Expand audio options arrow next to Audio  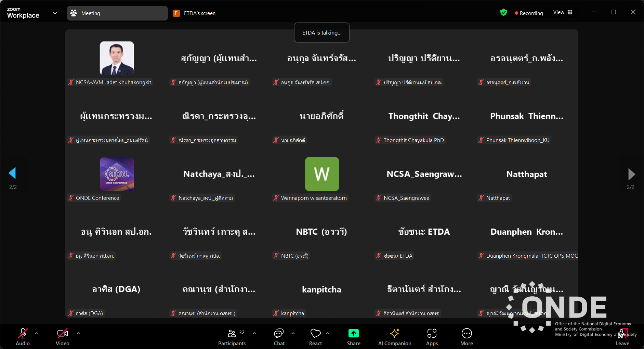click(36, 333)
